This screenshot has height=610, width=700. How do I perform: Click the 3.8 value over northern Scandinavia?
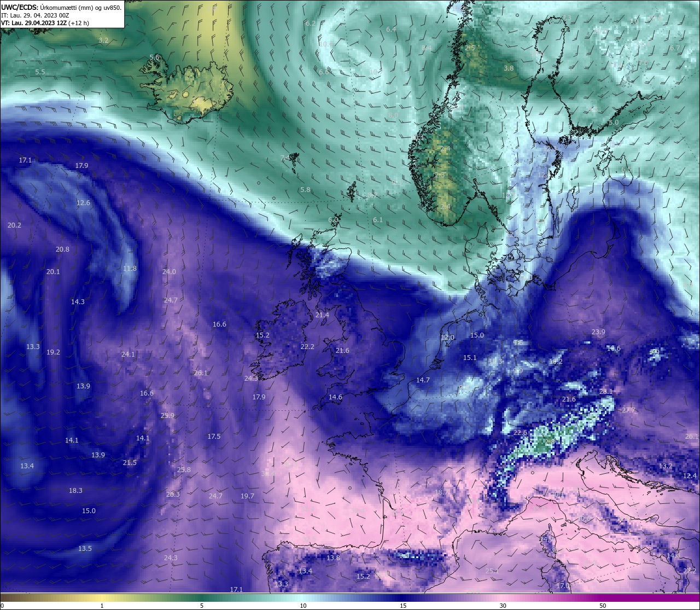coord(509,68)
